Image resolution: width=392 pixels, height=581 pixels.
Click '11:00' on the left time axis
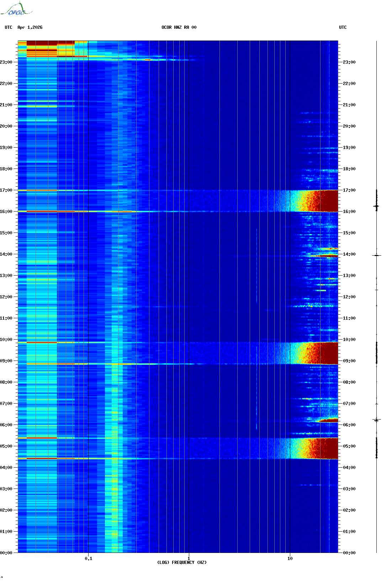pos(6,318)
